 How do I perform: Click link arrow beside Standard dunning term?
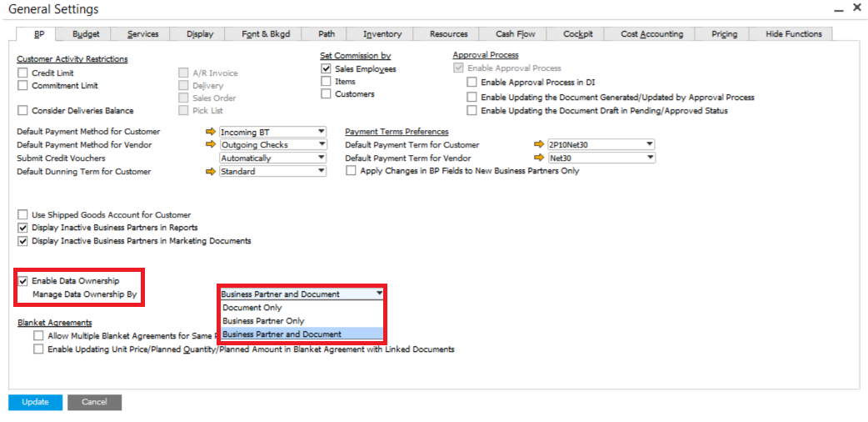pyautogui.click(x=210, y=172)
